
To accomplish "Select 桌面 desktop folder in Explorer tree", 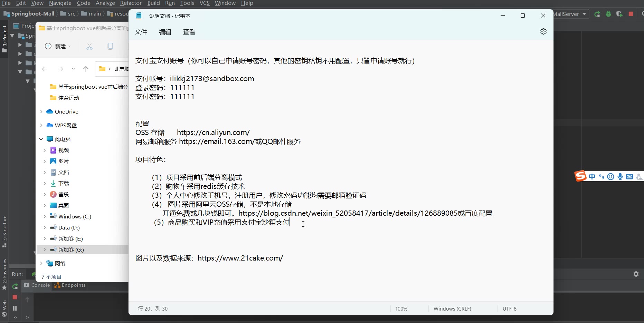I will pos(59,205).
